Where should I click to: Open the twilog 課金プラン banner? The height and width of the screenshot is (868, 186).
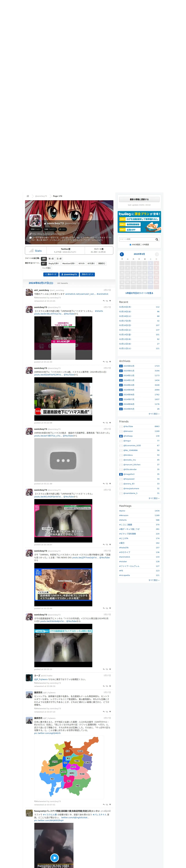tap(139, 222)
